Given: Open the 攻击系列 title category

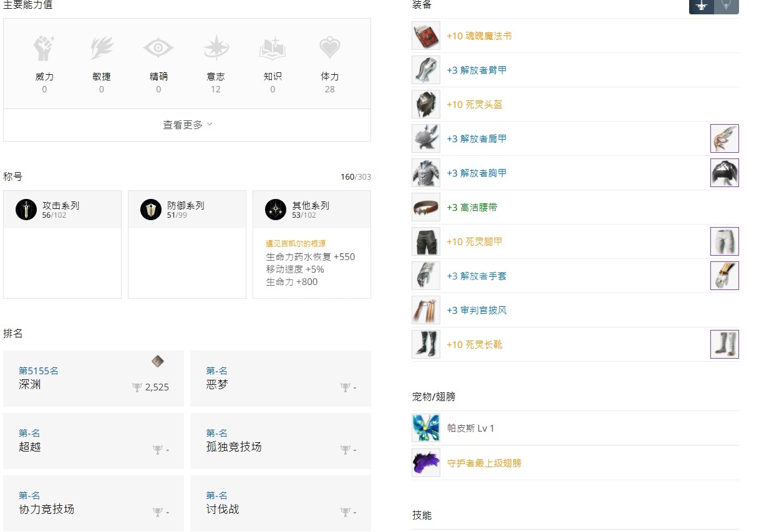Looking at the screenshot, I should tap(62, 210).
